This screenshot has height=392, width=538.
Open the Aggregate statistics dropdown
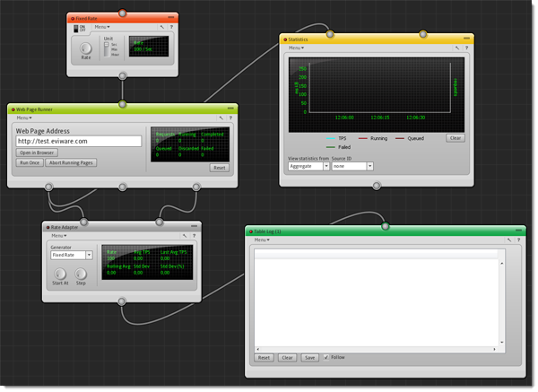pos(308,166)
